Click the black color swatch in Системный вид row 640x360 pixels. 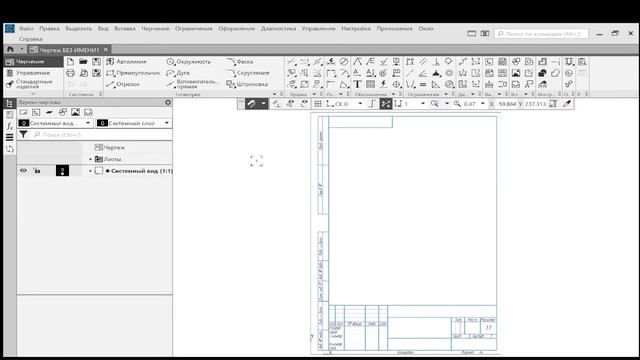click(x=62, y=171)
